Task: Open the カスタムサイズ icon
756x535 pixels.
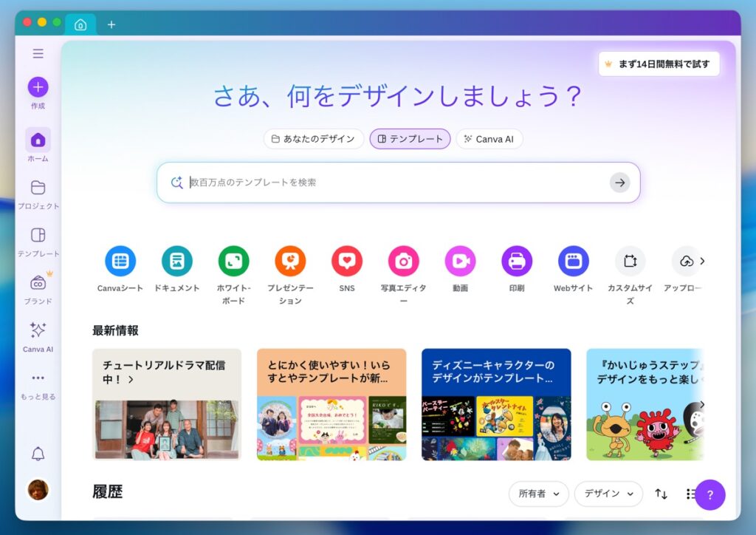Action: tap(630, 261)
